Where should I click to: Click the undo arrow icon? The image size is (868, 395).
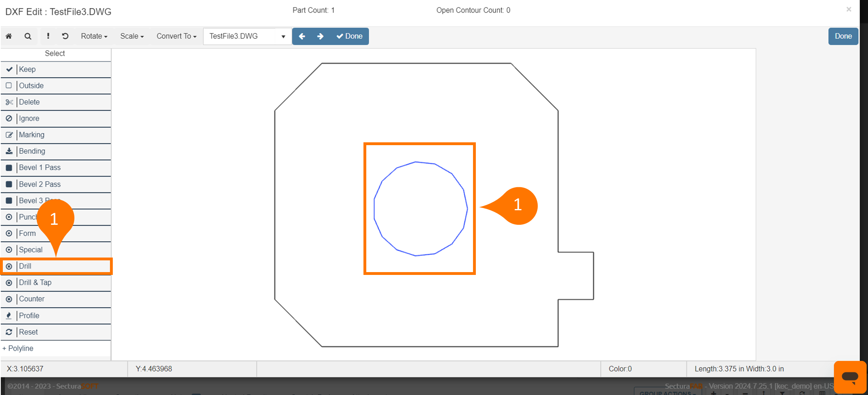[x=65, y=36]
